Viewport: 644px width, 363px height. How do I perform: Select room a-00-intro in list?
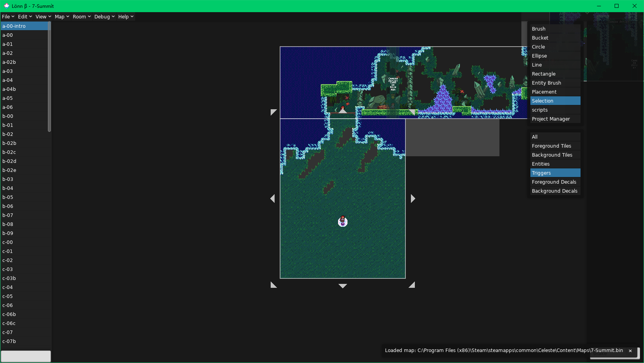coord(24,26)
